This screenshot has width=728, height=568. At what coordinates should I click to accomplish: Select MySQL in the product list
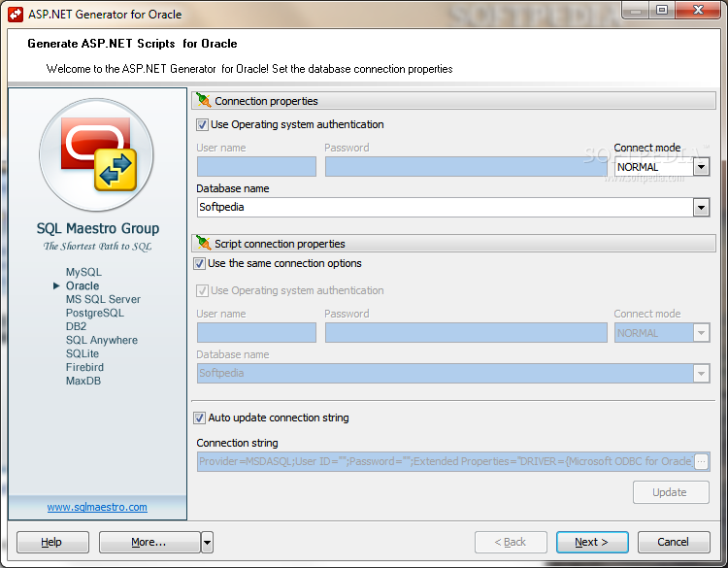point(83,272)
